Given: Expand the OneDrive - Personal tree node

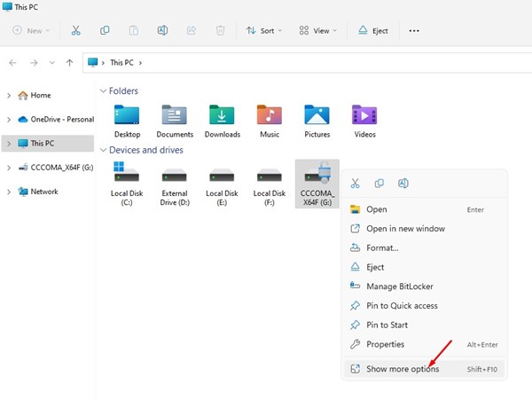Looking at the screenshot, I should tap(9, 119).
